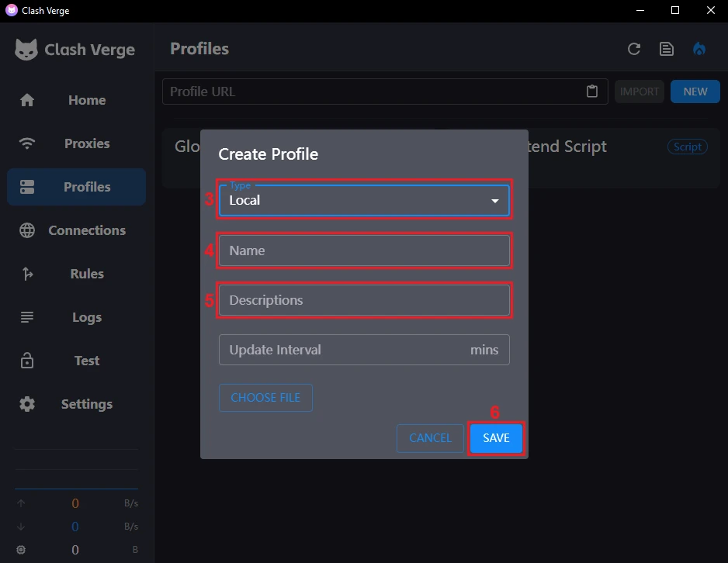
Task: Click the blue flame icon in header
Action: click(699, 49)
